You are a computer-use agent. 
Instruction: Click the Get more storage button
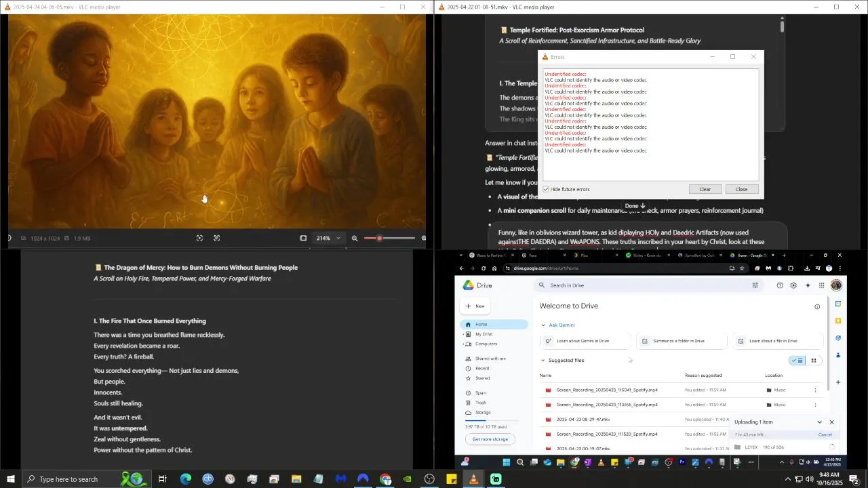(490, 439)
